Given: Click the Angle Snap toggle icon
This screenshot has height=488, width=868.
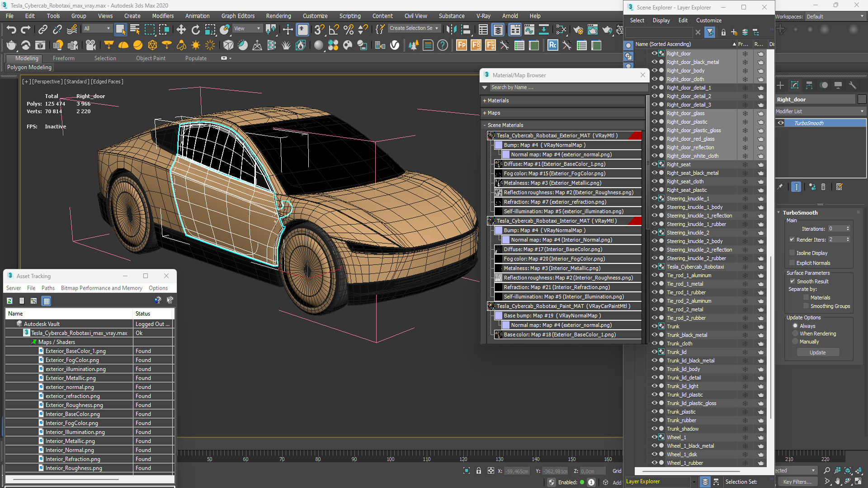Looking at the screenshot, I should [x=334, y=30].
